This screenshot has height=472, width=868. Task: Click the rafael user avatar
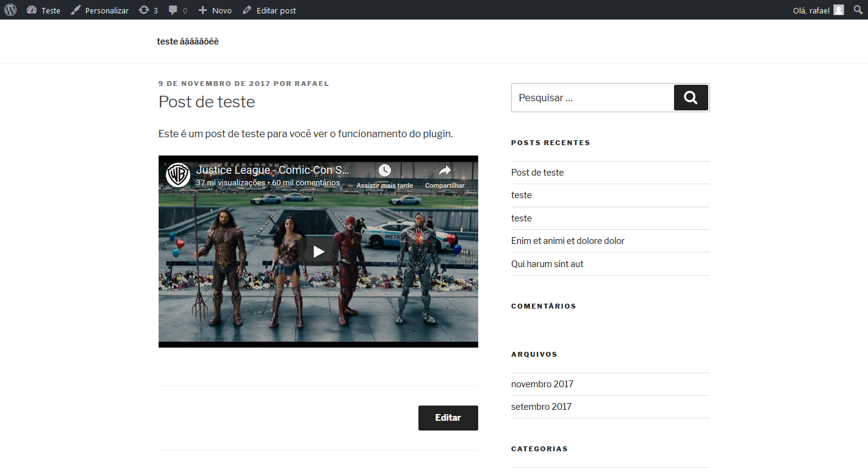click(x=839, y=10)
